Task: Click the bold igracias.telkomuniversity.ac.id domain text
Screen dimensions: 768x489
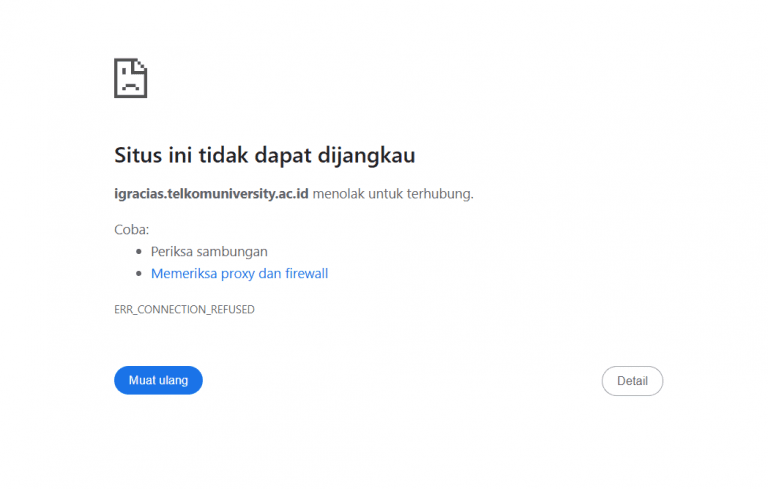Action: point(211,193)
